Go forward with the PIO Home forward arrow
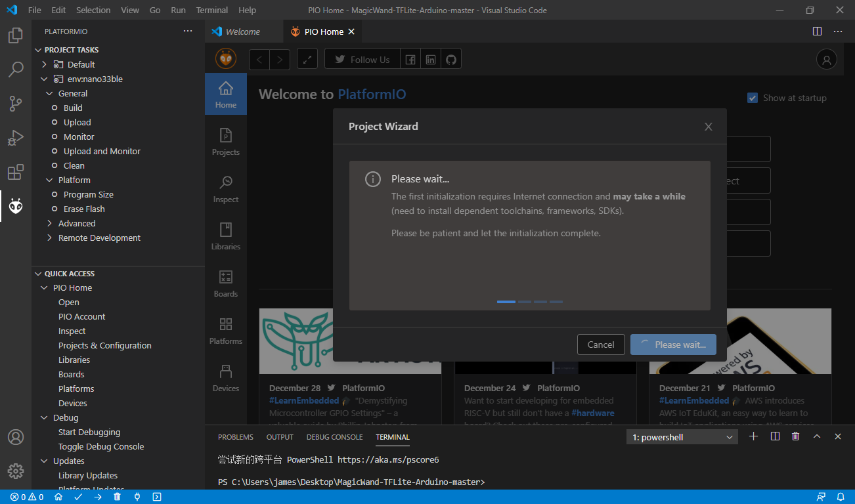This screenshot has width=855, height=504. tap(280, 60)
